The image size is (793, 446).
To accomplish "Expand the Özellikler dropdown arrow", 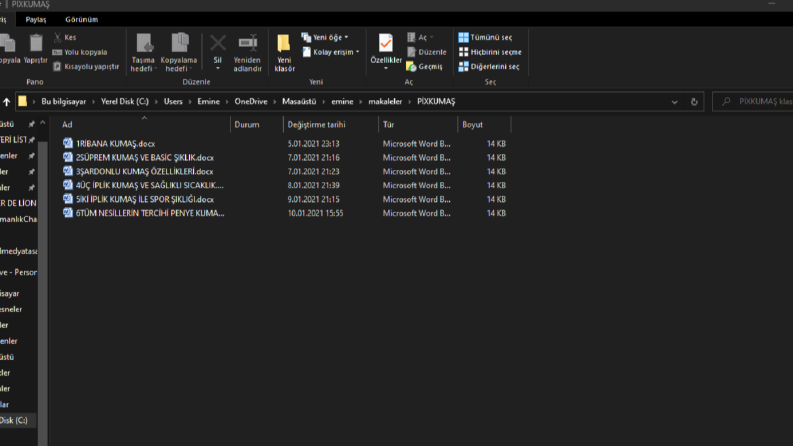I will click(x=386, y=68).
